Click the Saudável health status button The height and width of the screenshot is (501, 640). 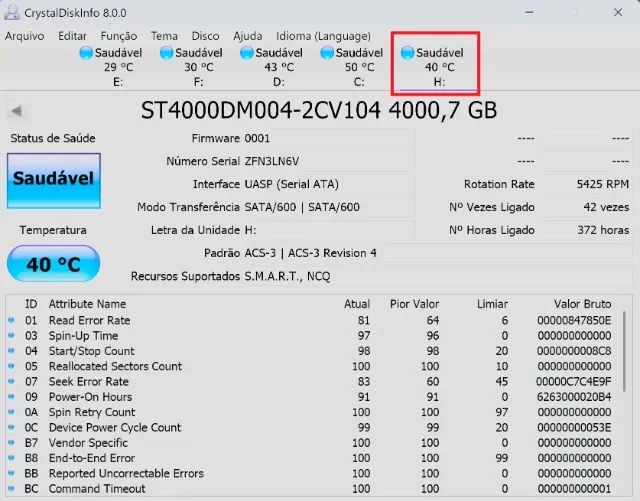[53, 180]
